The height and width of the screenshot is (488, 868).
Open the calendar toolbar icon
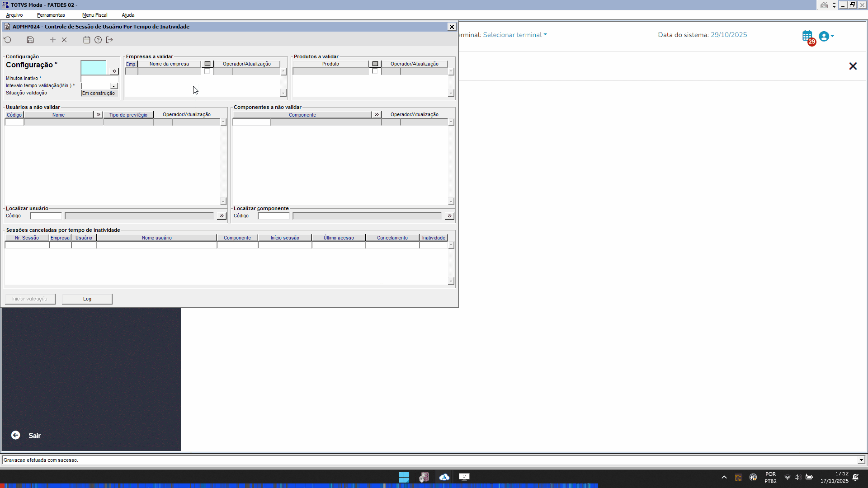[x=87, y=40]
